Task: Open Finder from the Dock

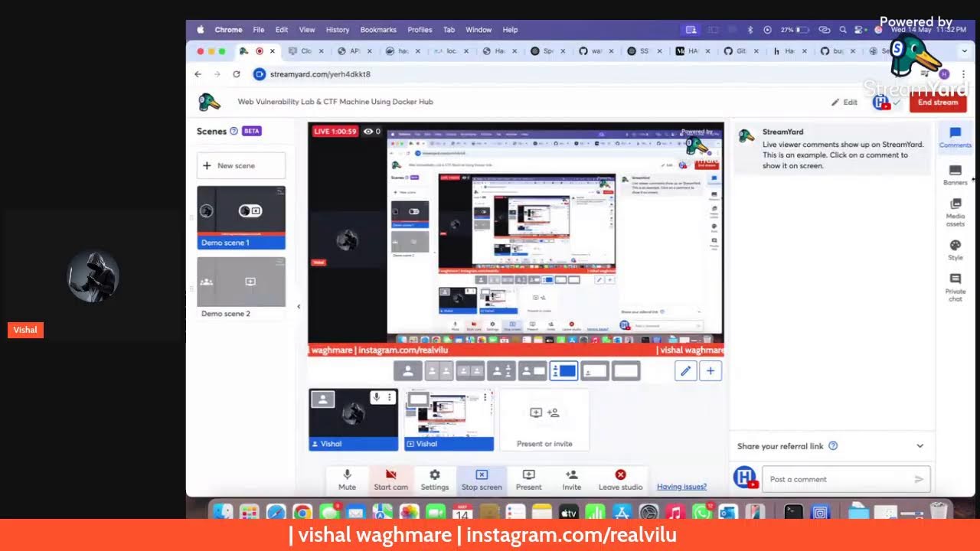Action: (x=223, y=511)
